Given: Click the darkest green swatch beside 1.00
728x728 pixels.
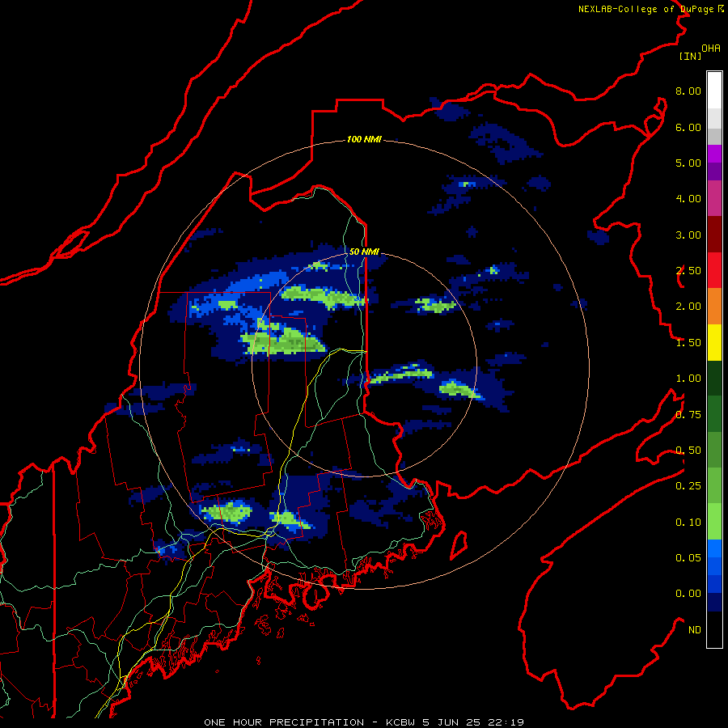Looking at the screenshot, I should [x=714, y=378].
